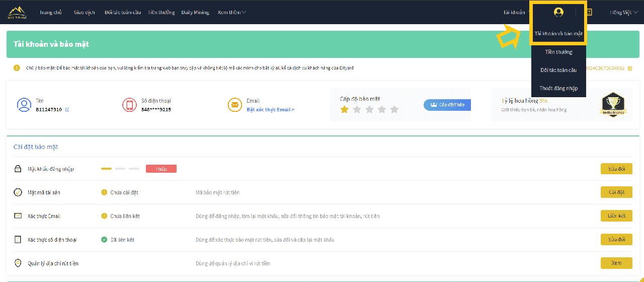Select Tiền thưởng in account dropdown
Image resolution: width=644 pixels, height=282 pixels.
(x=558, y=52)
